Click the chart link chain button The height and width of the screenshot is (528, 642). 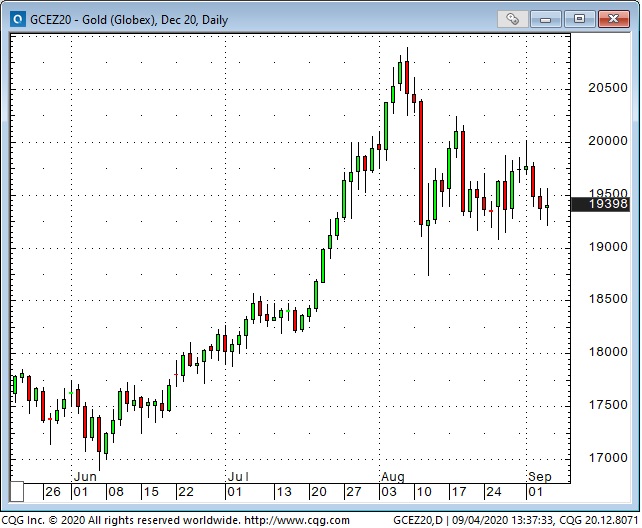coord(513,19)
